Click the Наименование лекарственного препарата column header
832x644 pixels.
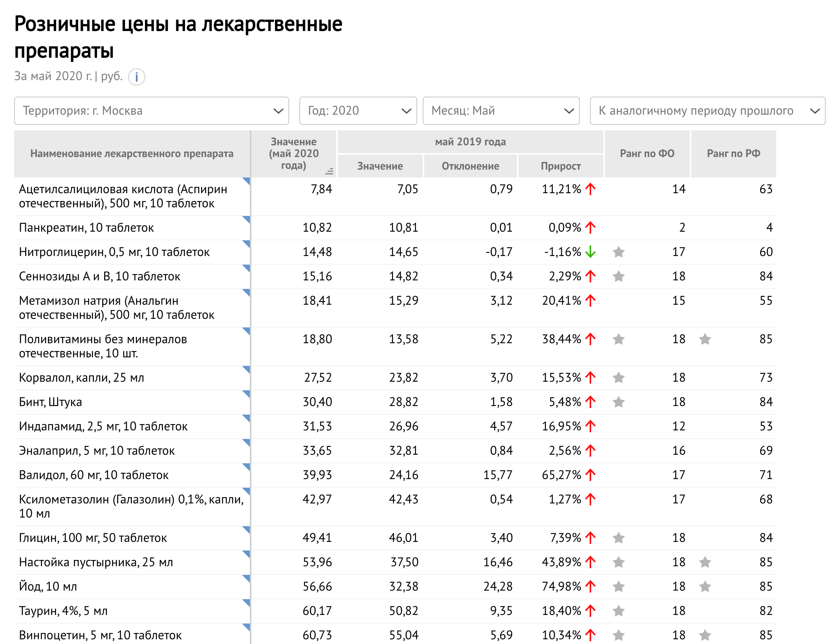(132, 154)
